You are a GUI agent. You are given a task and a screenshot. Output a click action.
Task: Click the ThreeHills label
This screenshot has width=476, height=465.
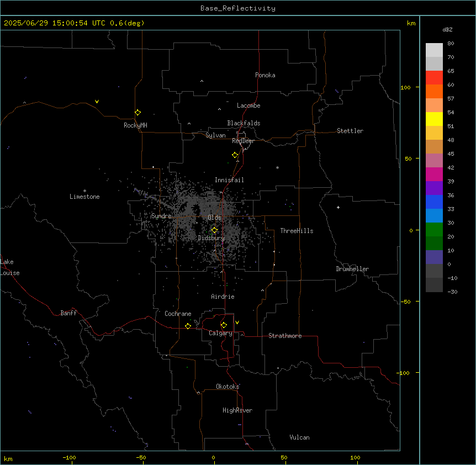point(297,231)
